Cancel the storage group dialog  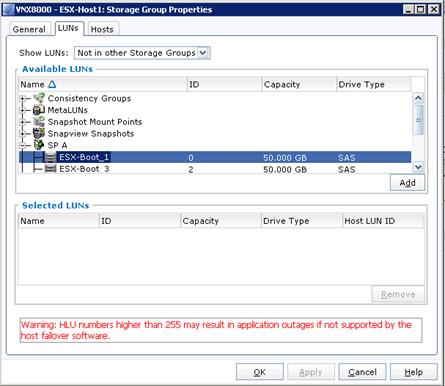point(362,372)
